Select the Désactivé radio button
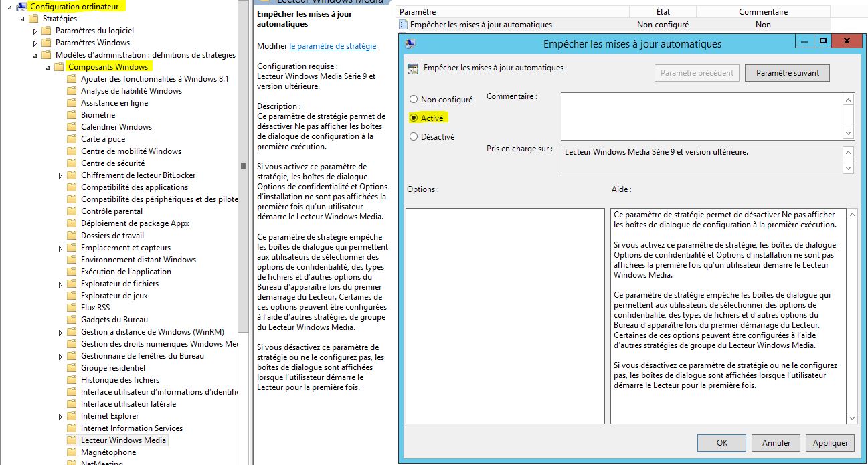 [414, 136]
